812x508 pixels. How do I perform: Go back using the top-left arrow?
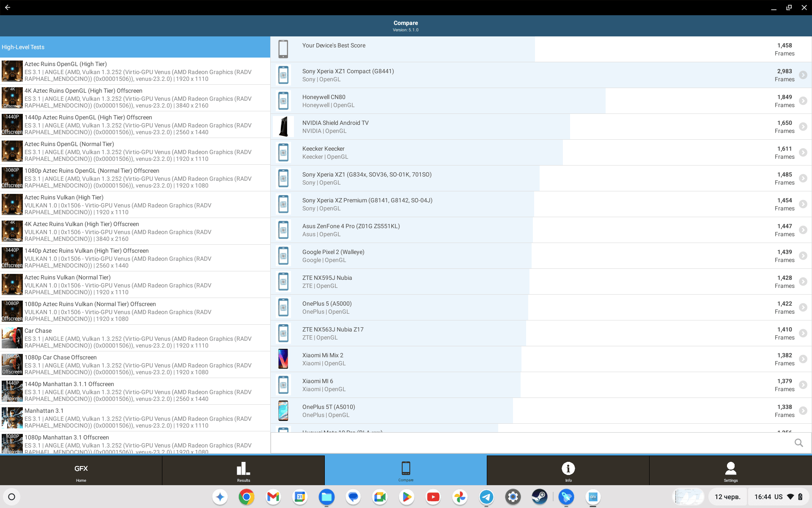[8, 8]
